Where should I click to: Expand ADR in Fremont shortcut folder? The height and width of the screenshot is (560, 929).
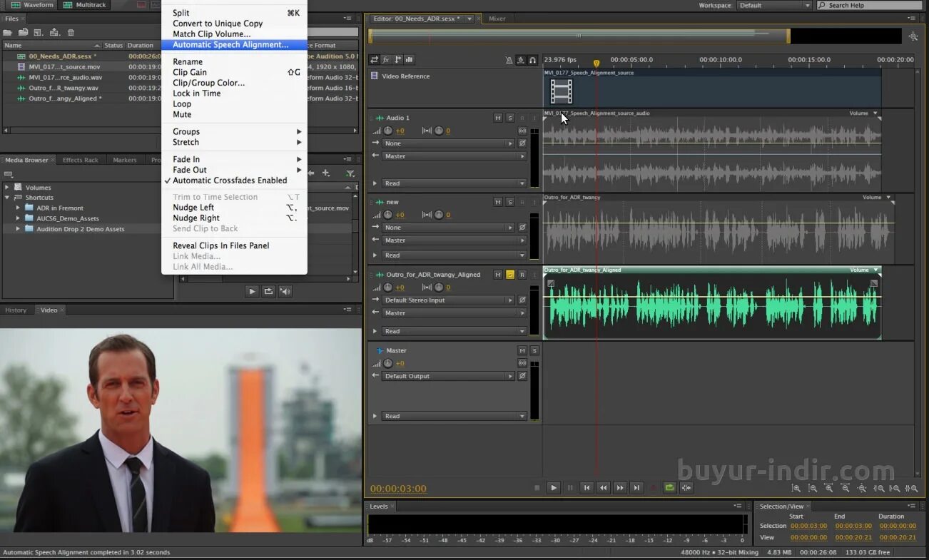click(19, 208)
